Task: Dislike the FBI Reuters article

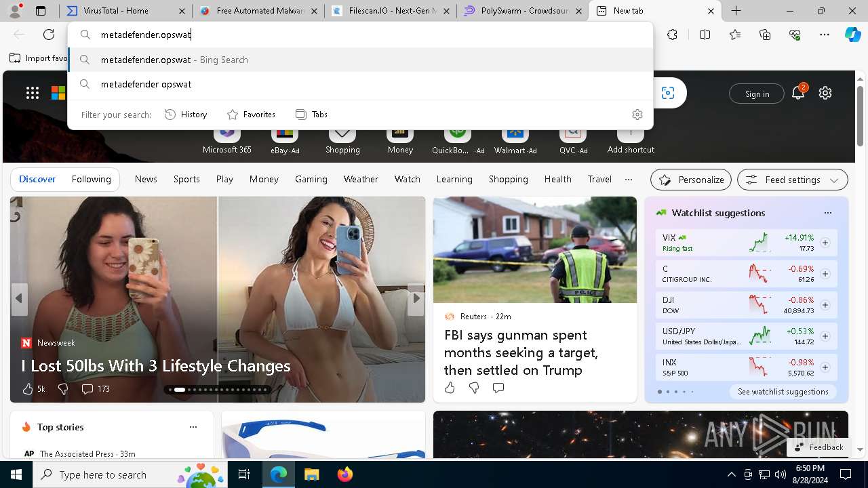Action: click(x=474, y=388)
